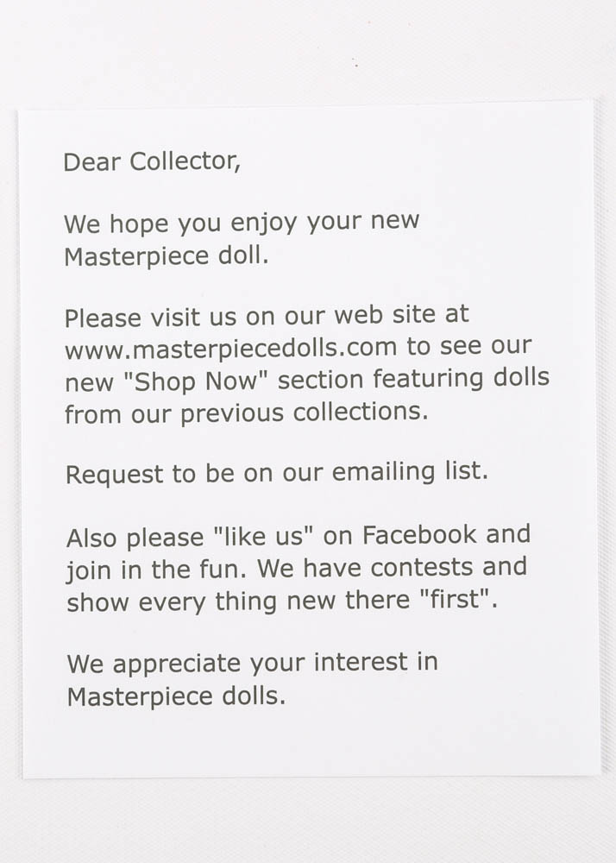Screen dimensions: 616x863
Task: Click the "Request to be on our emailing list" line
Action: click(277, 474)
